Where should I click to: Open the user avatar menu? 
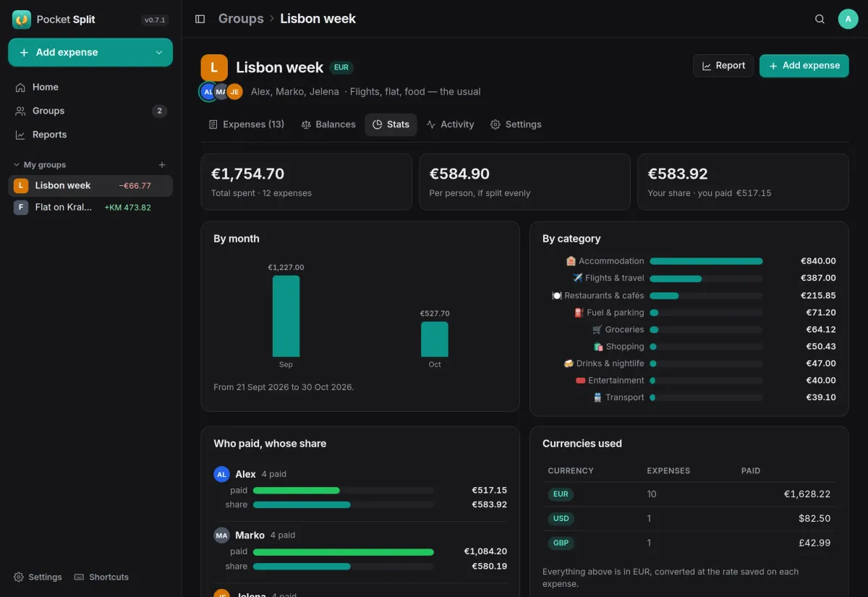(x=848, y=19)
